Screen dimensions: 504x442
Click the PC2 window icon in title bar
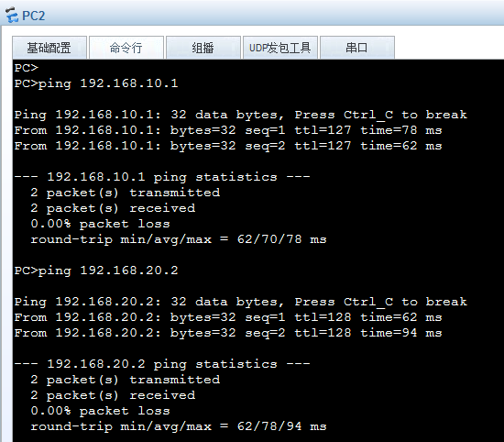(x=12, y=15)
